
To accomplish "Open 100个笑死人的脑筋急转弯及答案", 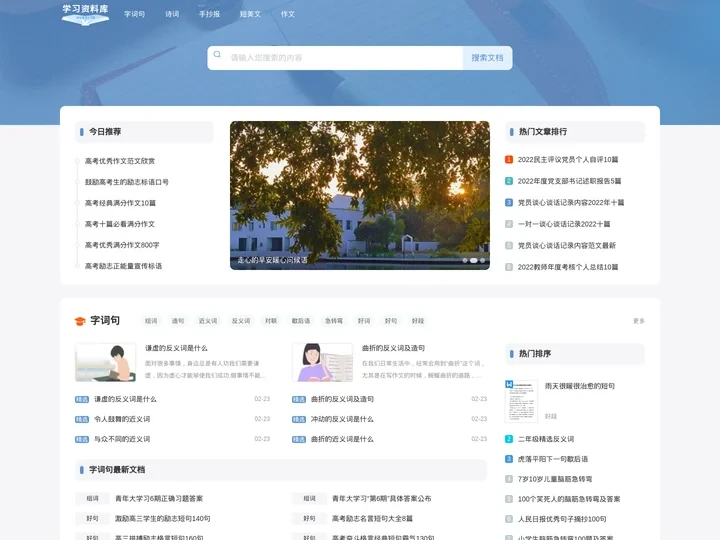I will pyautogui.click(x=569, y=499).
